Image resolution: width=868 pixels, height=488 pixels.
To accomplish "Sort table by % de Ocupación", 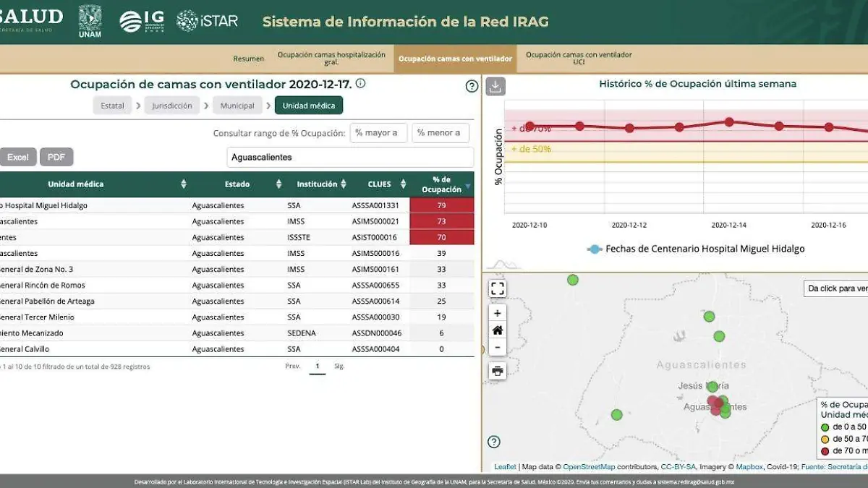I will click(467, 185).
